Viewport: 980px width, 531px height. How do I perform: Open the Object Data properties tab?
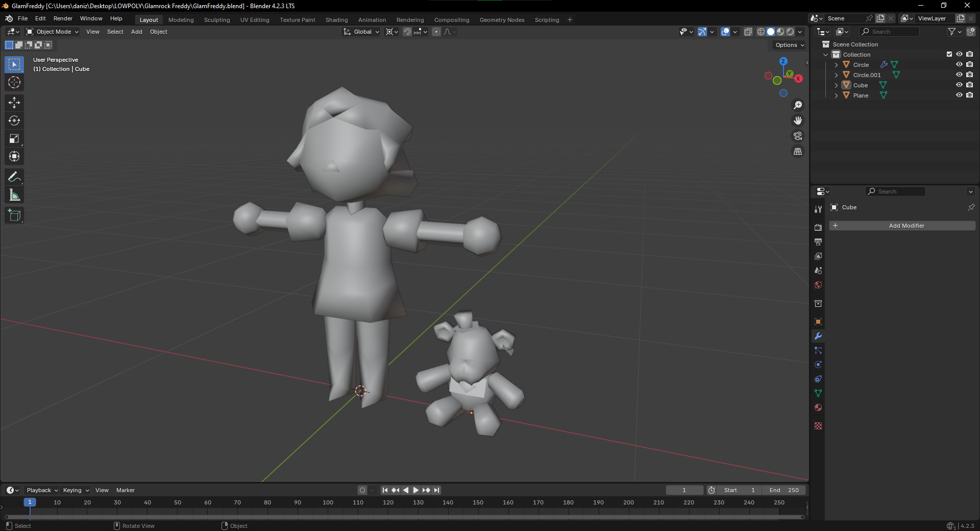(818, 393)
